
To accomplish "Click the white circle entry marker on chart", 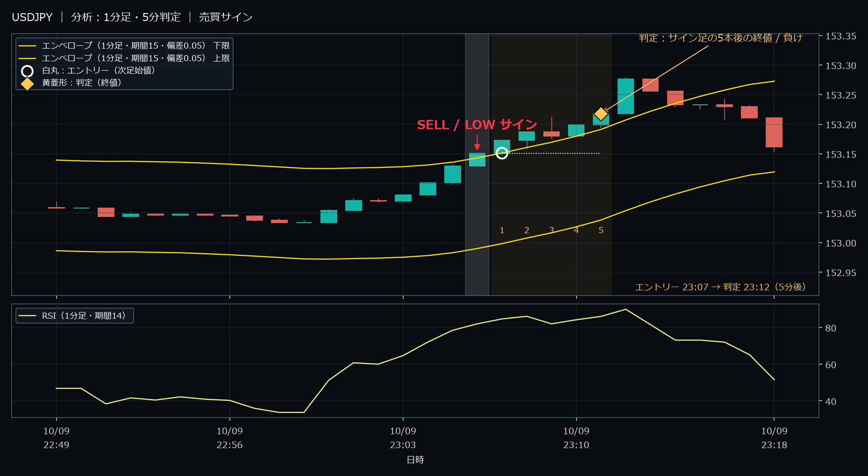I will click(502, 153).
